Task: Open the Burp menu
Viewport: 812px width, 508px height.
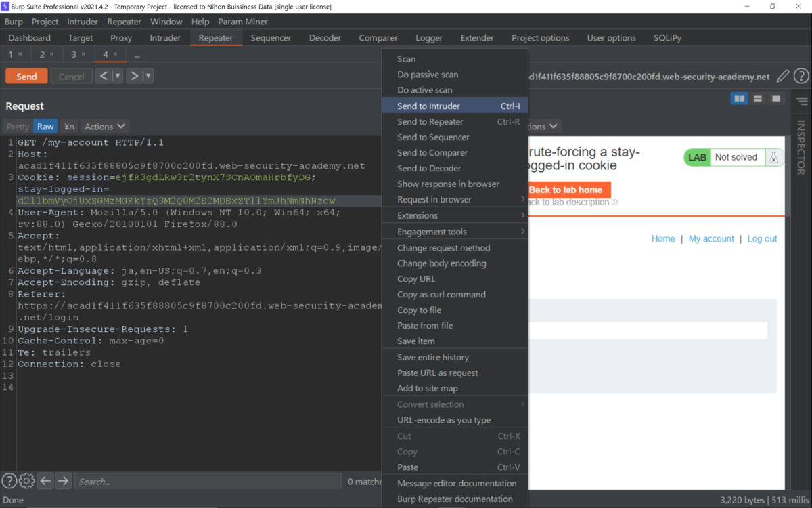Action: click(14, 22)
